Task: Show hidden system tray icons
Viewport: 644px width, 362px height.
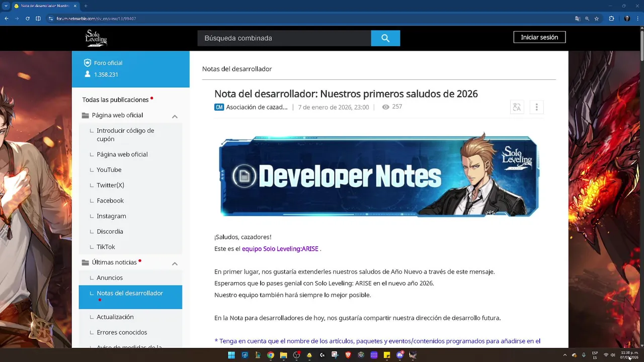Action: coord(565,355)
